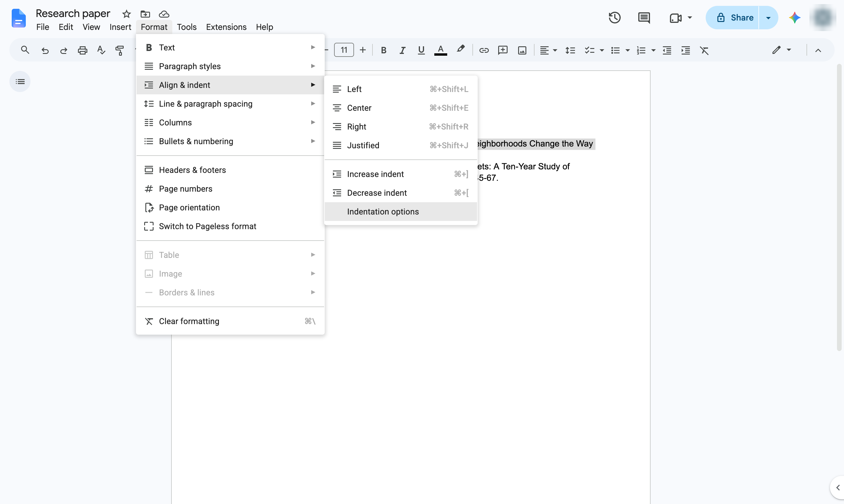Viewport: 844px width, 504px height.
Task: Toggle italic formatting
Action: (x=402, y=50)
